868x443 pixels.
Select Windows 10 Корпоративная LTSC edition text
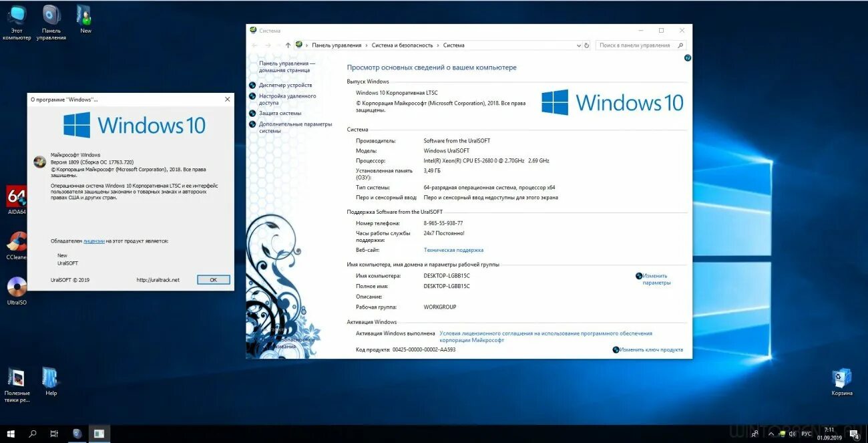click(397, 93)
